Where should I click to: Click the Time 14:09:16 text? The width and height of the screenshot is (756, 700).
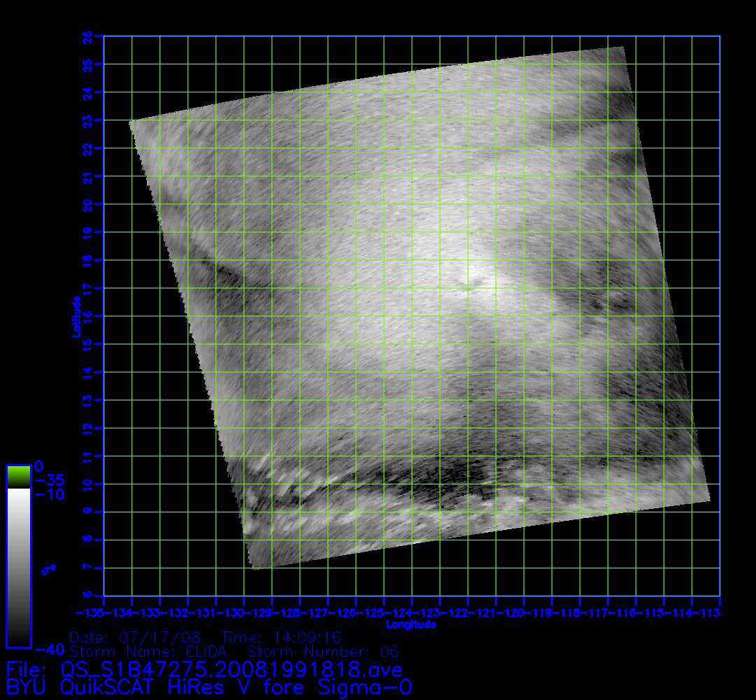281,638
